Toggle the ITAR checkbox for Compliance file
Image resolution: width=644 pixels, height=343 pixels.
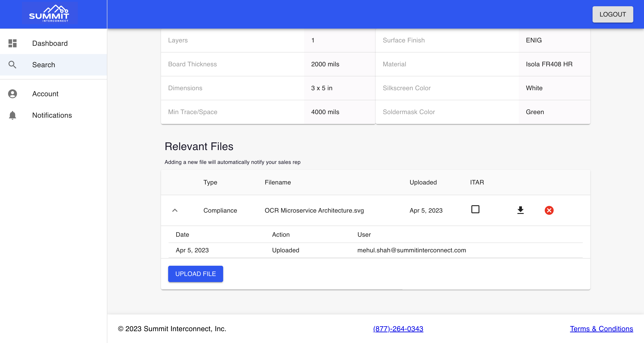pyautogui.click(x=475, y=209)
